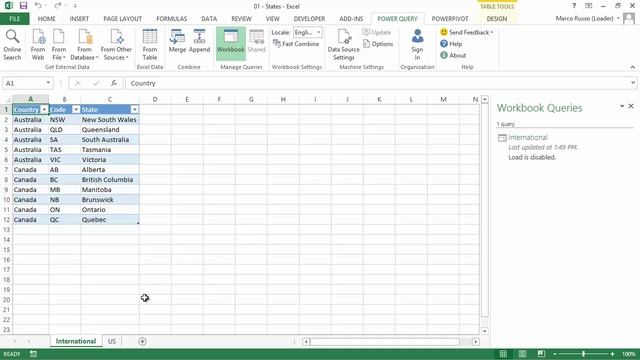Viewport: 640px width, 360px height.
Task: Select cell containing New South Wales
Action: pyautogui.click(x=110, y=120)
